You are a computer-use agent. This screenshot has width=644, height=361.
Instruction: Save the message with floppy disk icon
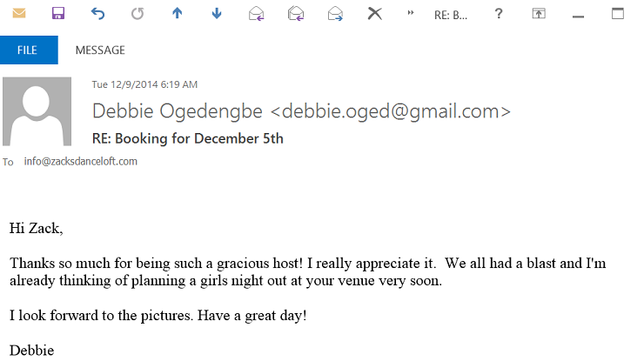tap(58, 14)
